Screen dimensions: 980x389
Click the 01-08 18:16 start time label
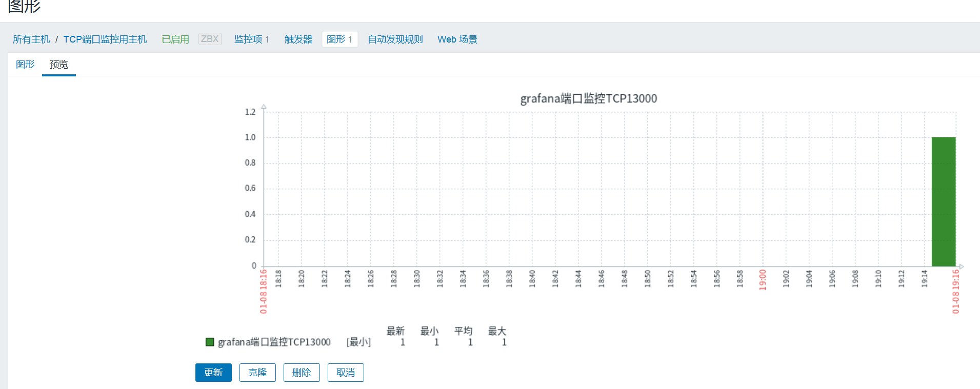(x=264, y=291)
